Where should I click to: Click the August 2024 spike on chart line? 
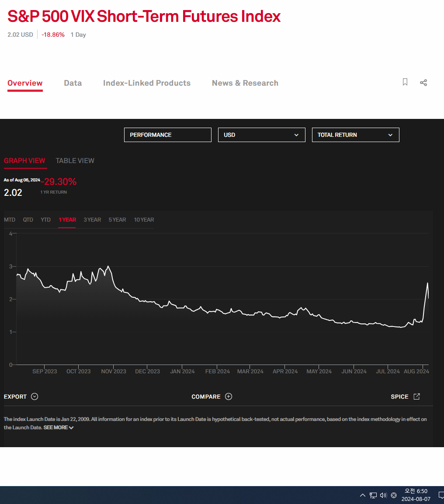428,283
